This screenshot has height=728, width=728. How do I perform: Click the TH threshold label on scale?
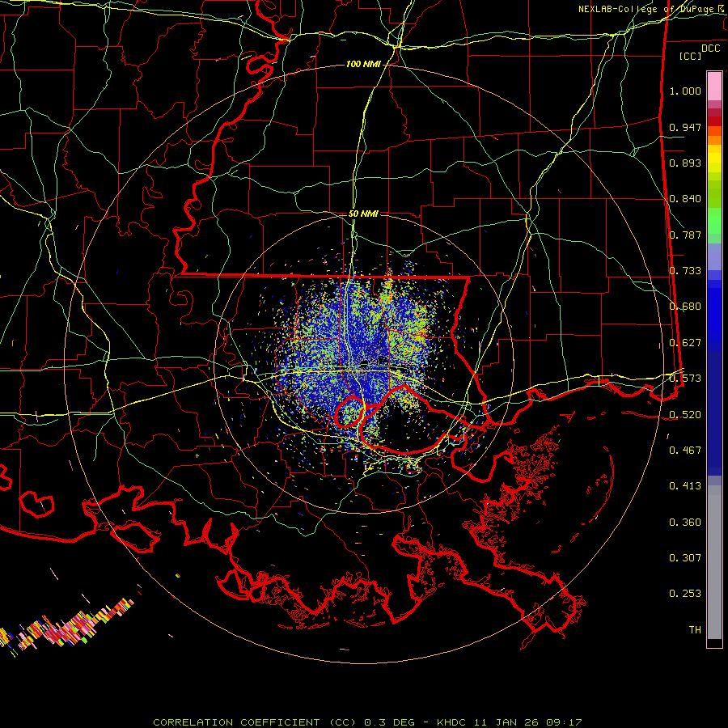(x=695, y=630)
